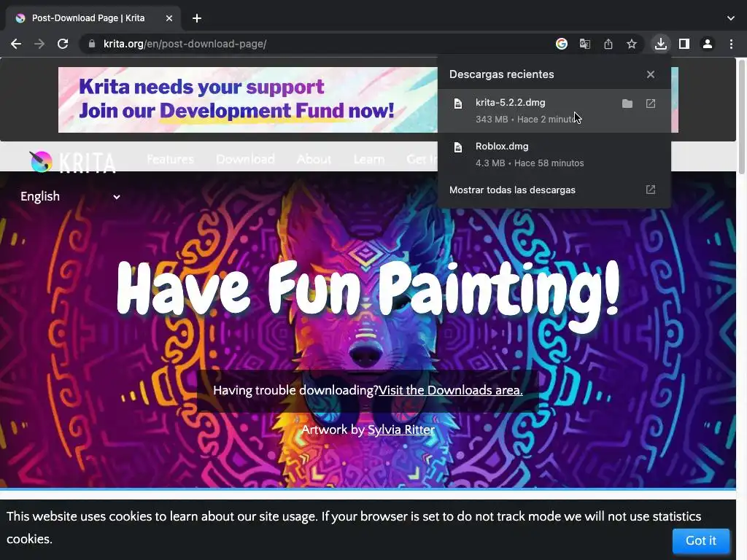Viewport: 747px width, 560px height.
Task: Open Chrome three-dot menu
Action: click(x=731, y=44)
